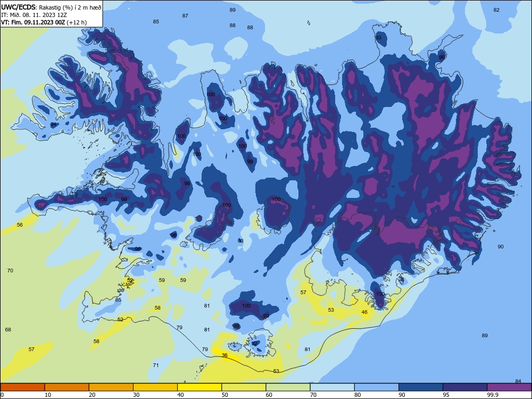Image resolution: width=532 pixels, height=399 pixels.
Task: Click the '10' label on the legend scale
Action: pos(48,395)
